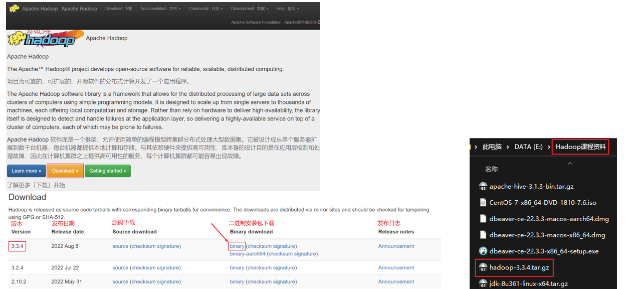Click the 名称 column header in the file list

pyautogui.click(x=492, y=170)
